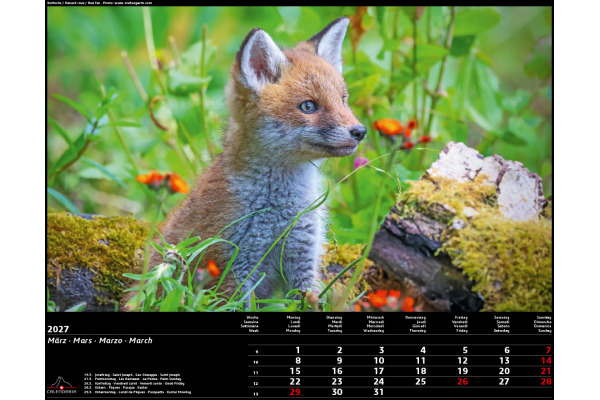Select date 27 in the calendar
Viewport: 600px width, 400px height.
click(x=504, y=382)
